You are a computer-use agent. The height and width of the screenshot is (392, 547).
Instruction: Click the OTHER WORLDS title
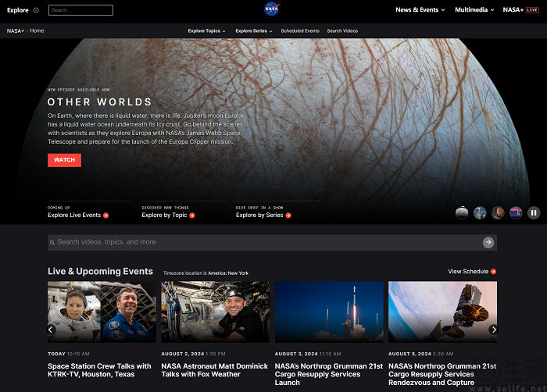[x=100, y=102]
